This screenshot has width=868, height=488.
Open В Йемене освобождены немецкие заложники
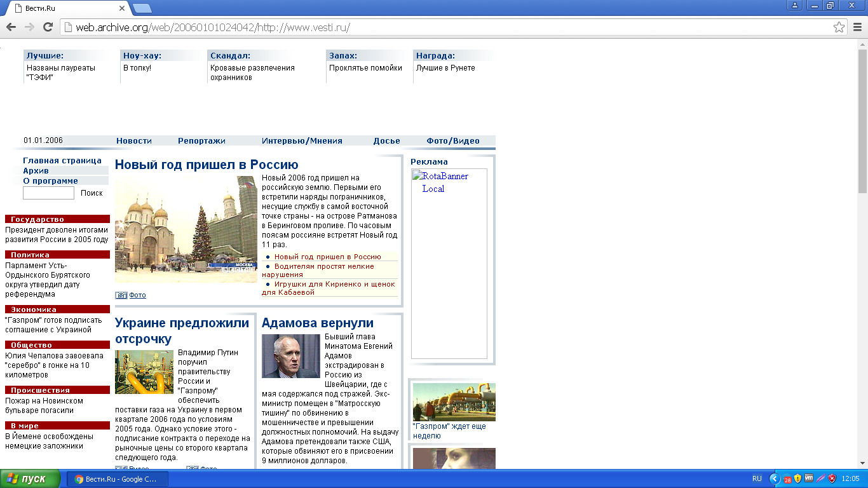coord(49,441)
